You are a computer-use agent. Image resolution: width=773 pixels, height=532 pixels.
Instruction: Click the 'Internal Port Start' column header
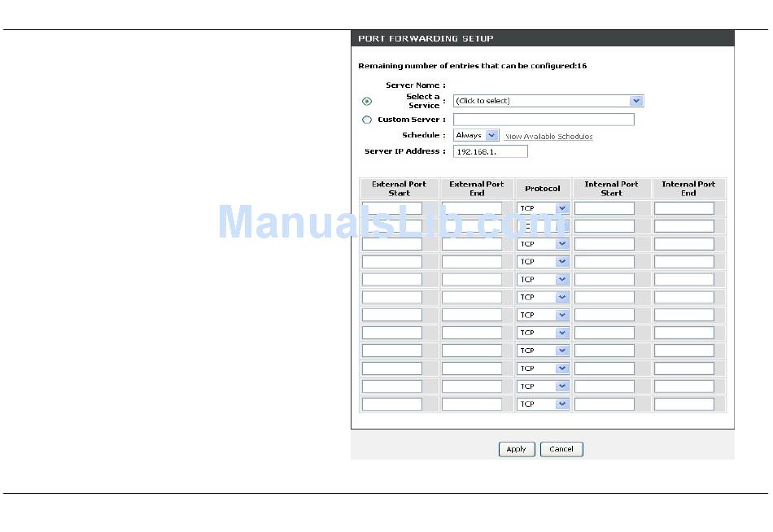[x=611, y=189]
